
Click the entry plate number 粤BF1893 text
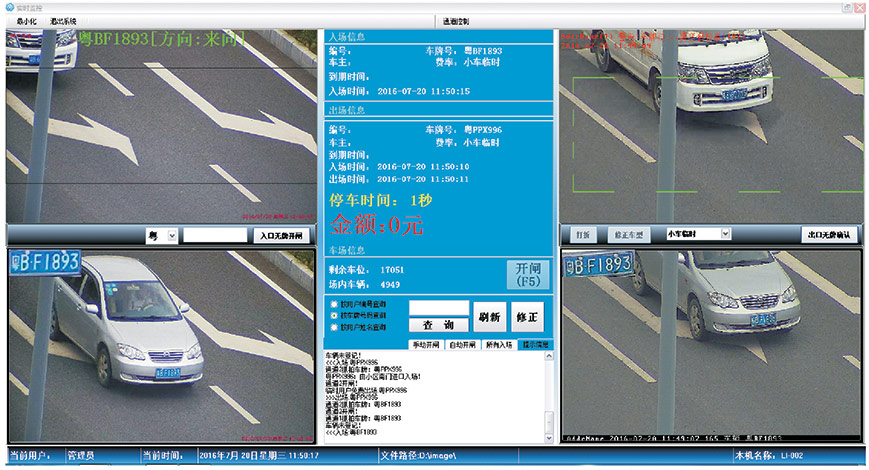[483, 50]
